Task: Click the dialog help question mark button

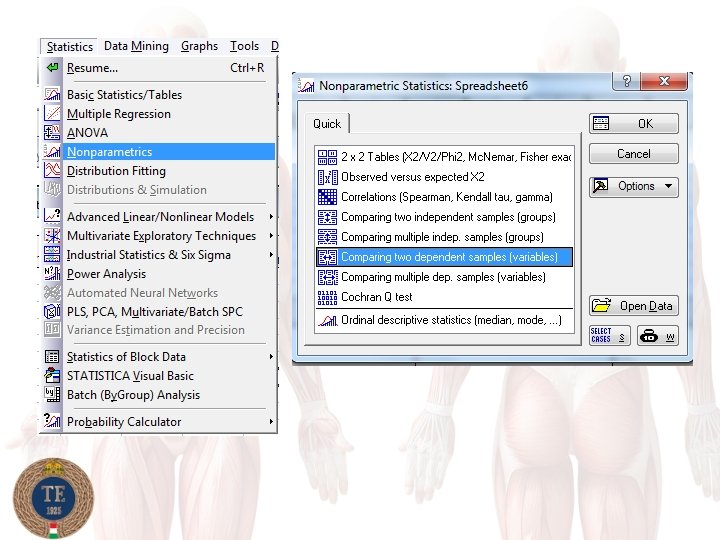Action: pyautogui.click(x=626, y=81)
